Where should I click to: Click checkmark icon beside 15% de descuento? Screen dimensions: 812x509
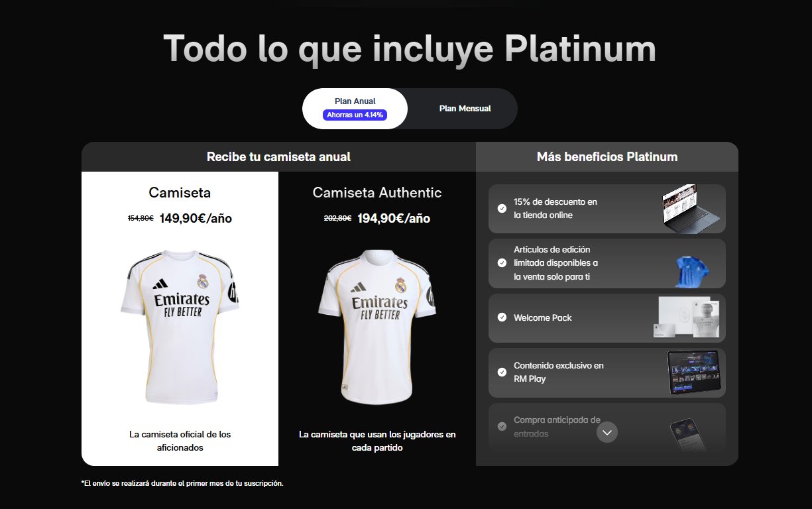tap(502, 208)
